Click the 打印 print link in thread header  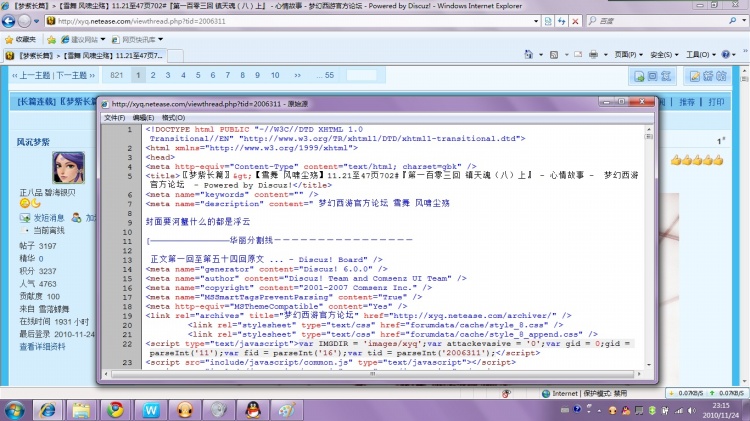coord(716,102)
